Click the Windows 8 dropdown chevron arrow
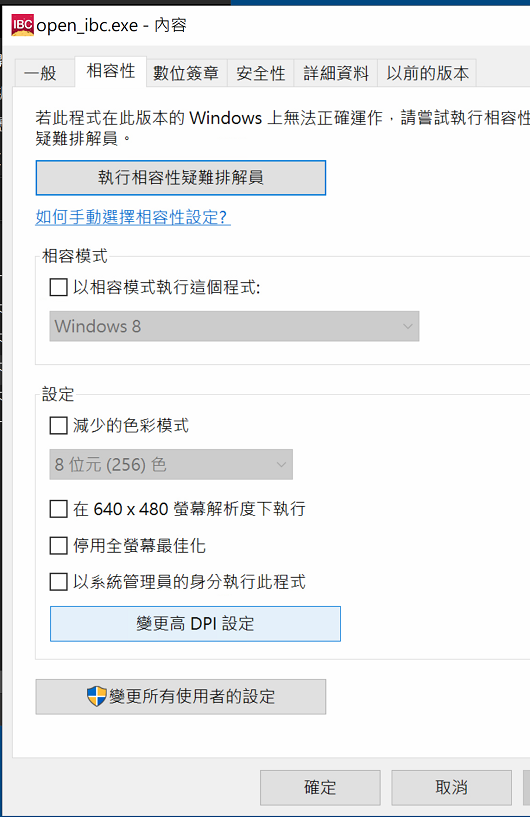The width and height of the screenshot is (530, 817). coord(408,327)
